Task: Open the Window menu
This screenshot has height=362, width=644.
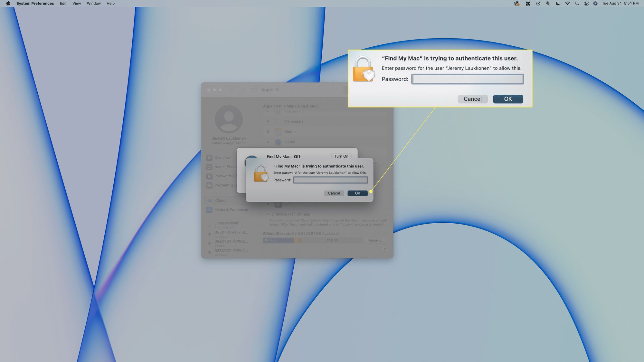Action: pyautogui.click(x=94, y=4)
